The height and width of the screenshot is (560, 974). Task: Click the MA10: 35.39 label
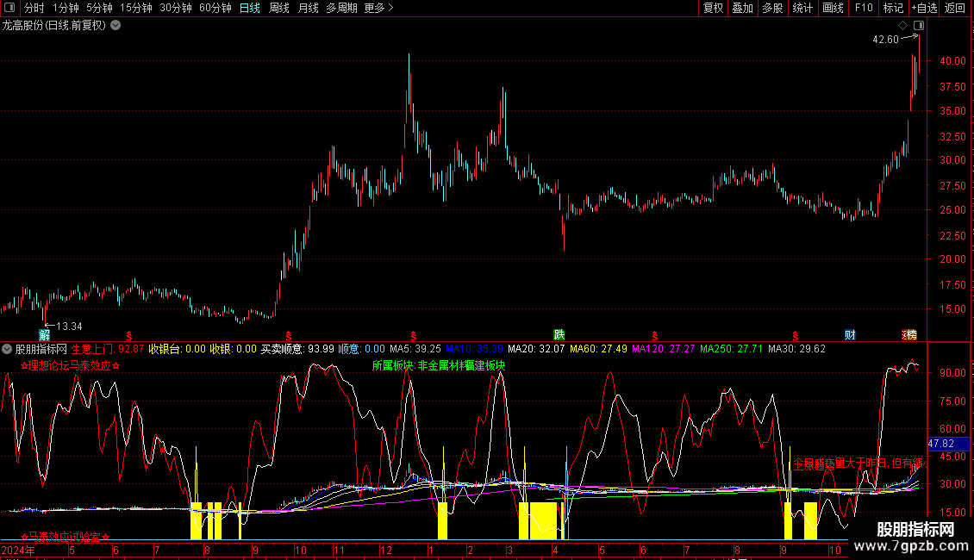coord(475,349)
